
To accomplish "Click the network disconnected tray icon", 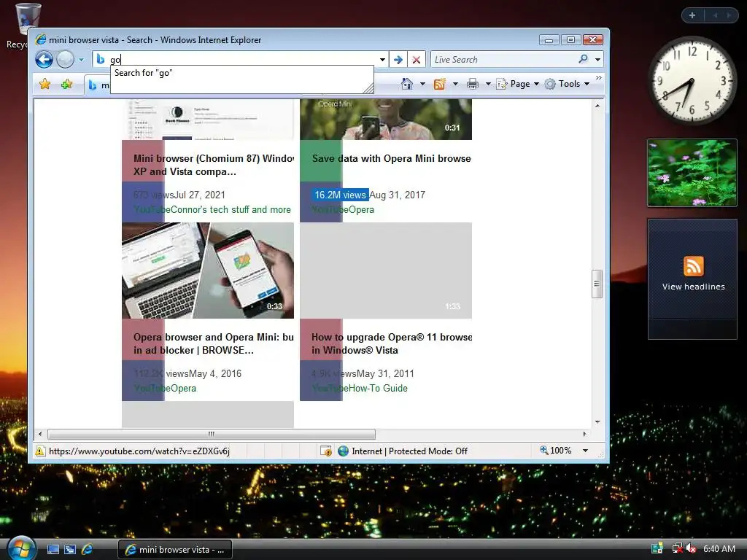I will click(x=676, y=549).
